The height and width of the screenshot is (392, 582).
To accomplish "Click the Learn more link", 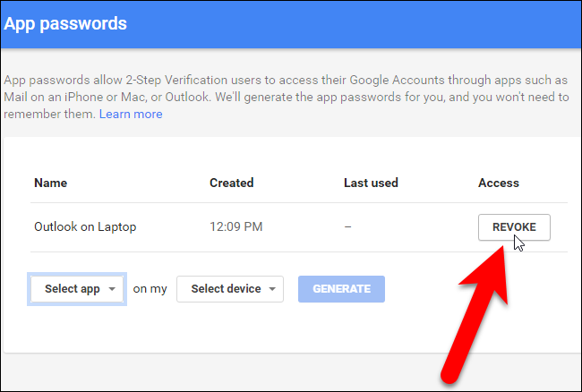I will (131, 115).
